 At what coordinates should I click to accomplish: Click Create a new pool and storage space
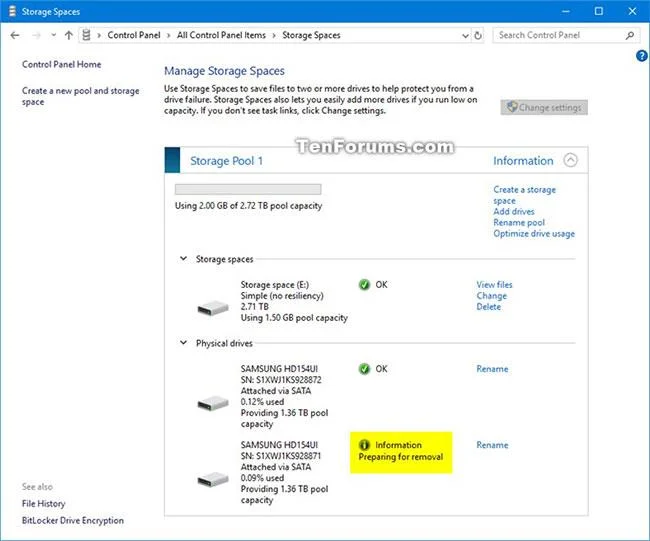point(80,96)
